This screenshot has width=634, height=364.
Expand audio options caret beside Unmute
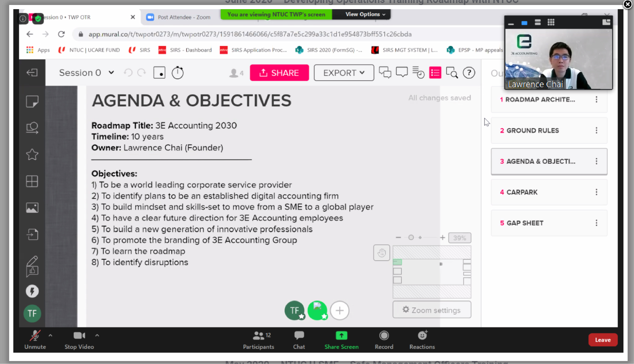tap(50, 335)
